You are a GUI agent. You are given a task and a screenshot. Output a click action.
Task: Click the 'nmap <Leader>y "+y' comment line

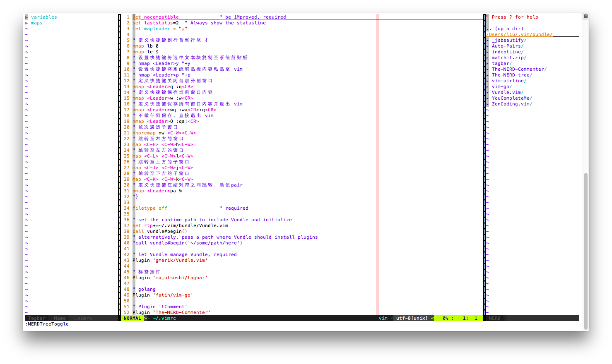[x=161, y=64]
